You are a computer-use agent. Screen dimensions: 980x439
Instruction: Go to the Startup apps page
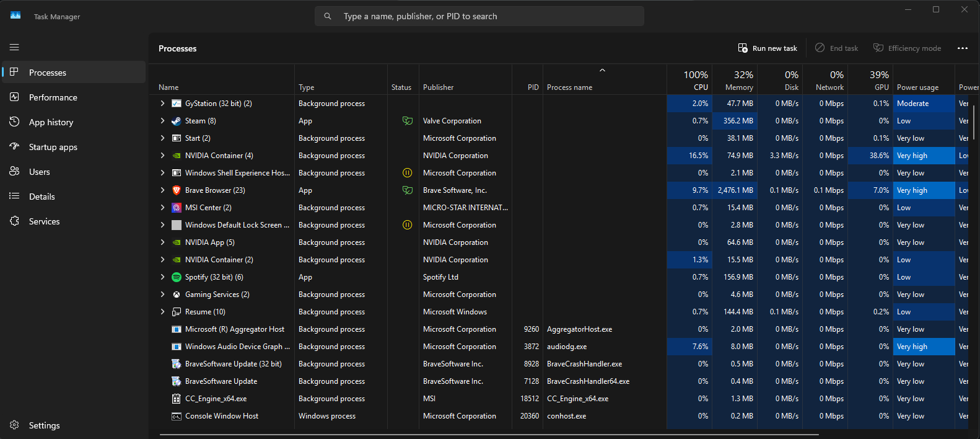click(x=74, y=147)
